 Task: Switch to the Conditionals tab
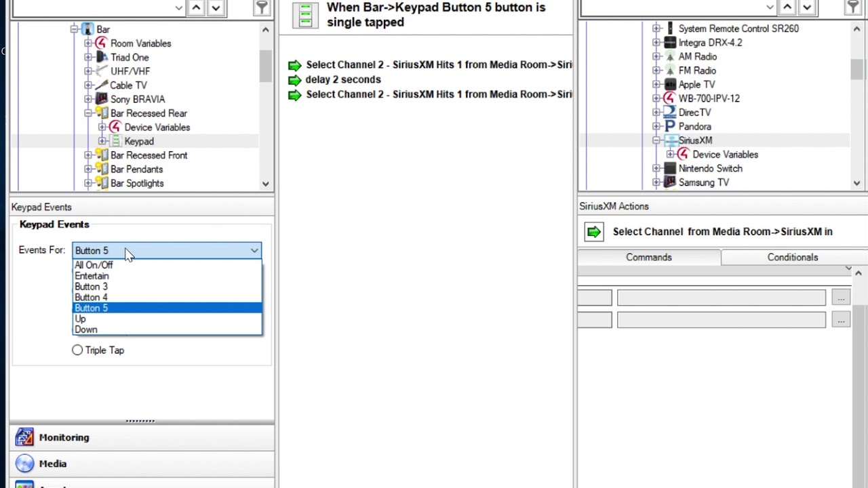tap(793, 258)
